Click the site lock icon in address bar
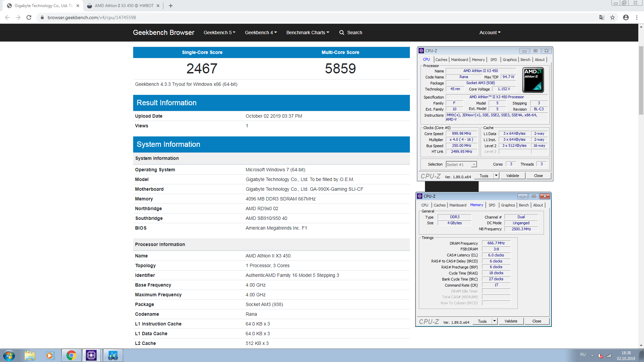Screen dimensions: 644x362 pyautogui.click(x=42, y=17)
